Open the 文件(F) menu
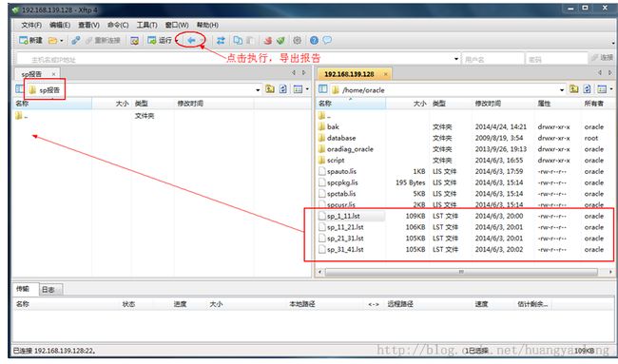Screen dimensions: 618x364 (31, 25)
